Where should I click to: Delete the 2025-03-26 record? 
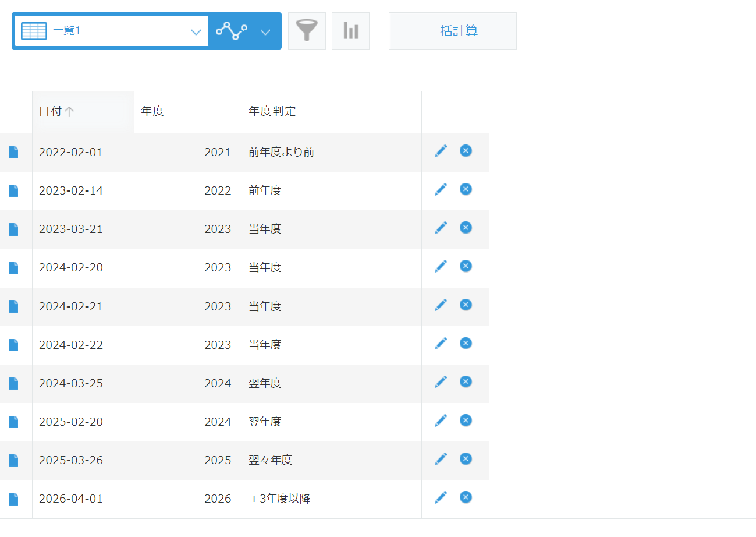point(466,459)
